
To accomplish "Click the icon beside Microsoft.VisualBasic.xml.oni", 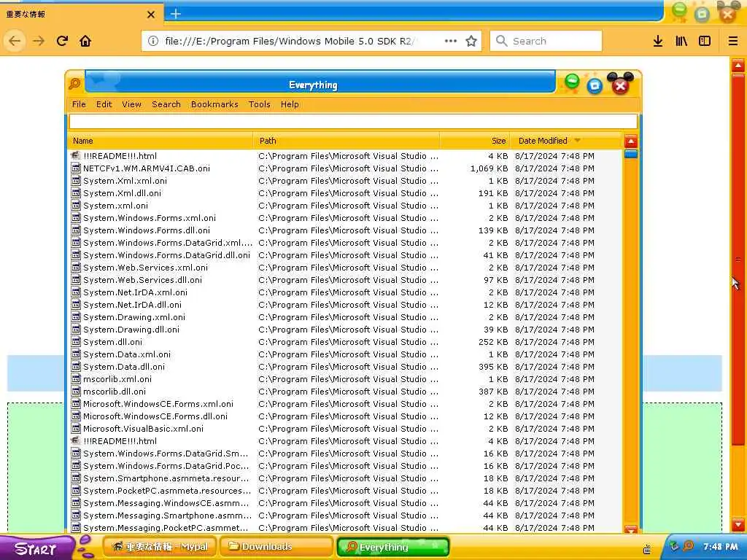I will tap(76, 429).
